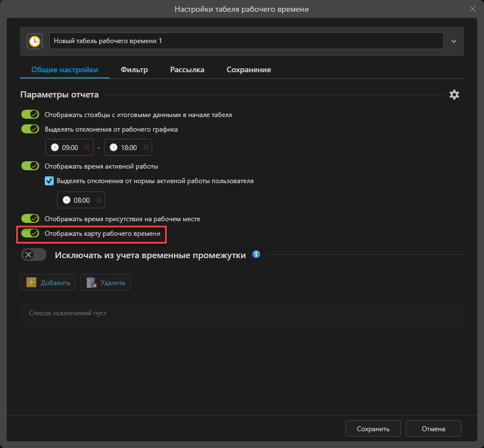Enable the exclude time intervals switch
The image size is (484, 448).
(34, 255)
